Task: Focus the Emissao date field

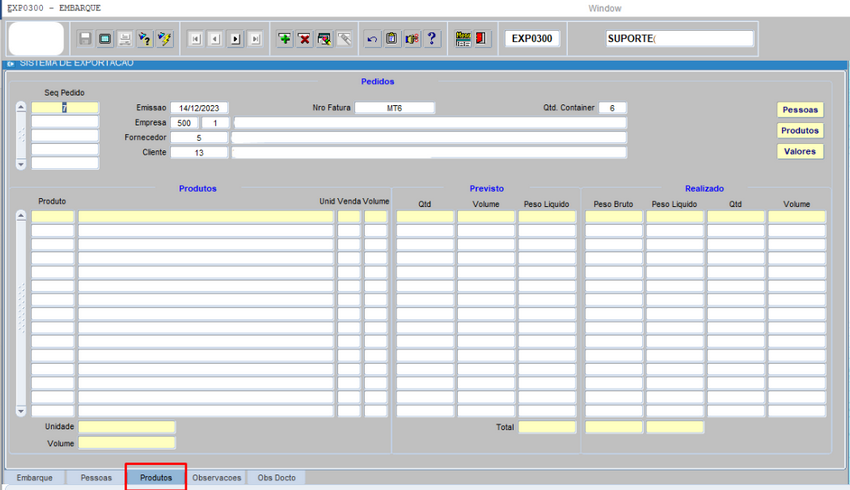Action: pos(199,108)
